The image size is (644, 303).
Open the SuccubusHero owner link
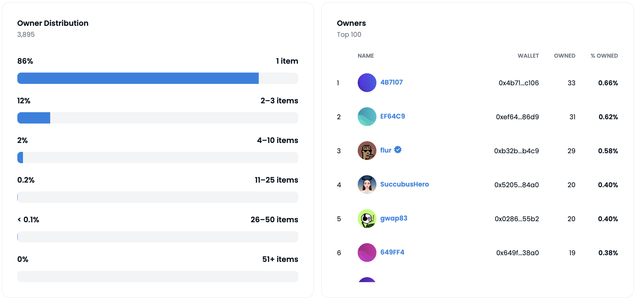[x=404, y=184]
